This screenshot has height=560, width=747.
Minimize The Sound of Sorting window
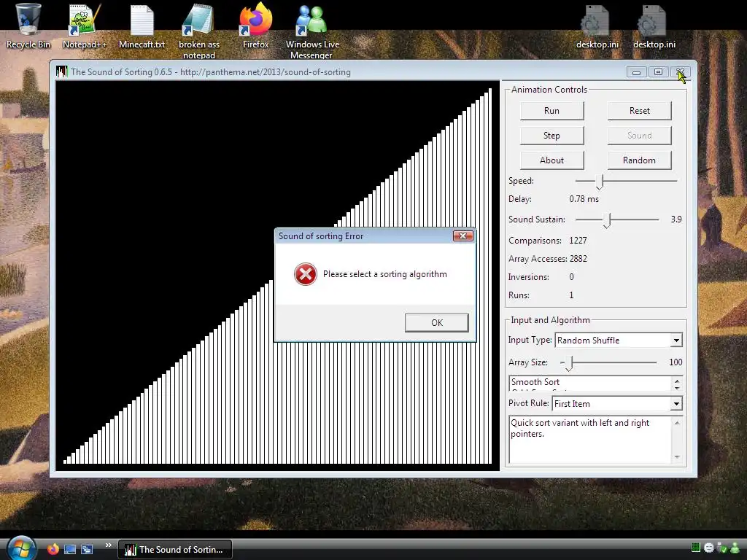point(636,72)
